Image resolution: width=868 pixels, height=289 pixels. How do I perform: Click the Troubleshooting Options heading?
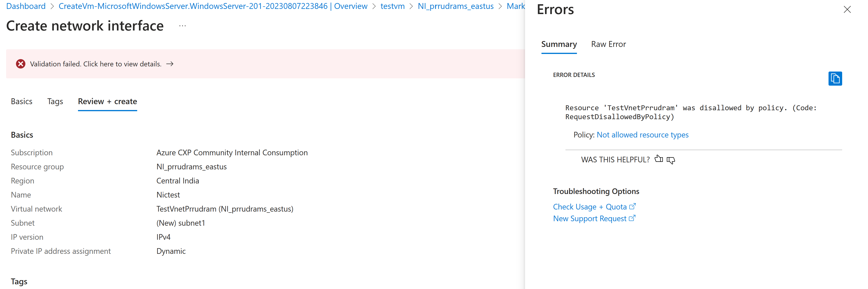click(x=596, y=191)
